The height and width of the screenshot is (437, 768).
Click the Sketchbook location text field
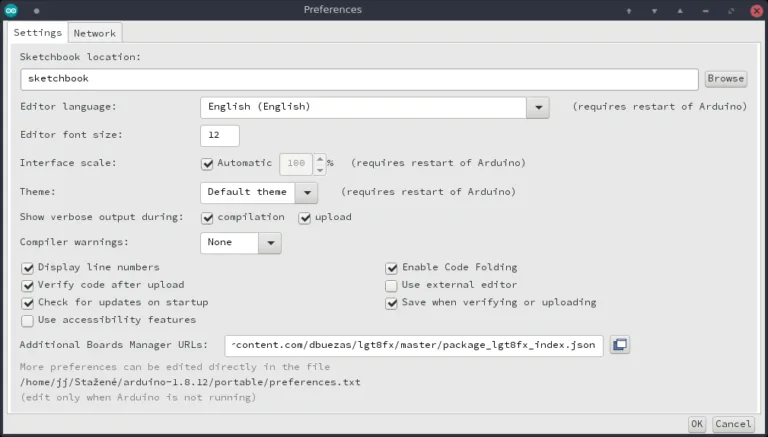tap(359, 79)
